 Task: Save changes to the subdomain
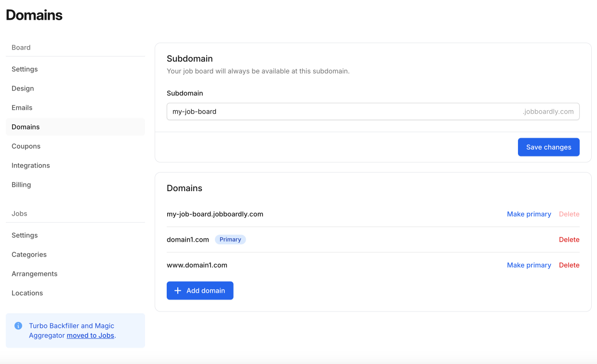[x=548, y=147]
